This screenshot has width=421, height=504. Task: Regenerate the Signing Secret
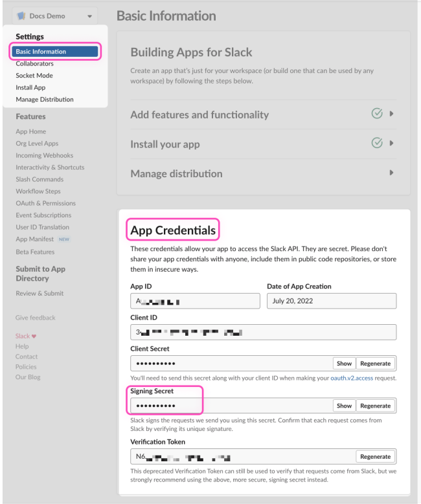click(376, 406)
